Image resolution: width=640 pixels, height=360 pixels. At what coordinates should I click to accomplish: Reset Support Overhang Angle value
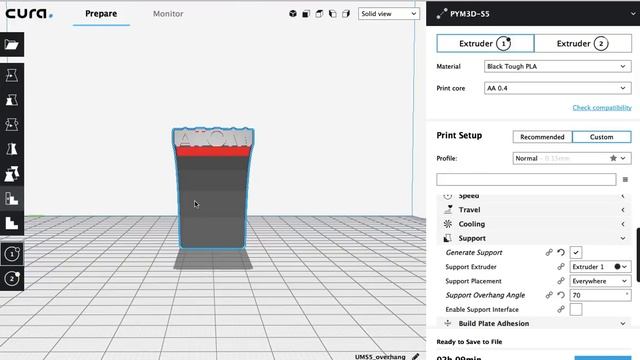(561, 295)
